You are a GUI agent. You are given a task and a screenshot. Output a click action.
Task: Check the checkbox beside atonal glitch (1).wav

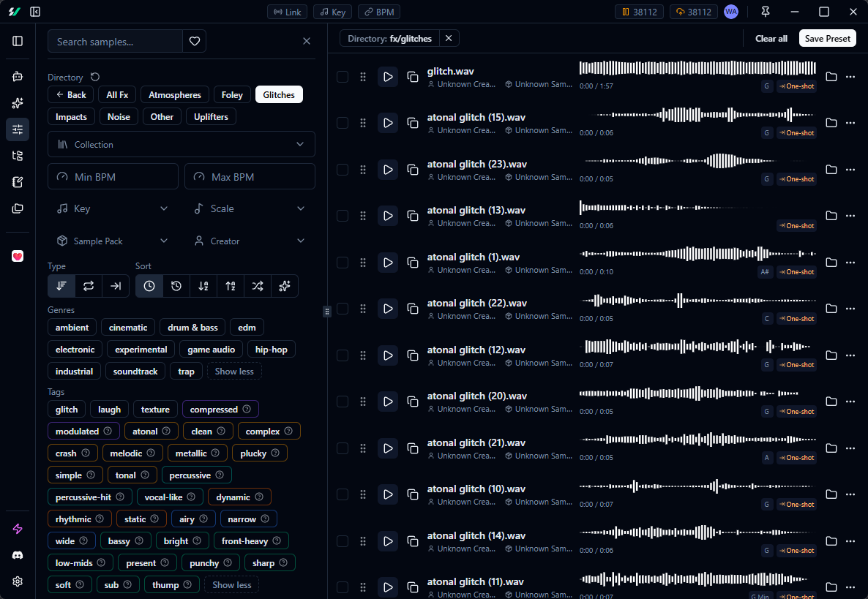tap(342, 262)
